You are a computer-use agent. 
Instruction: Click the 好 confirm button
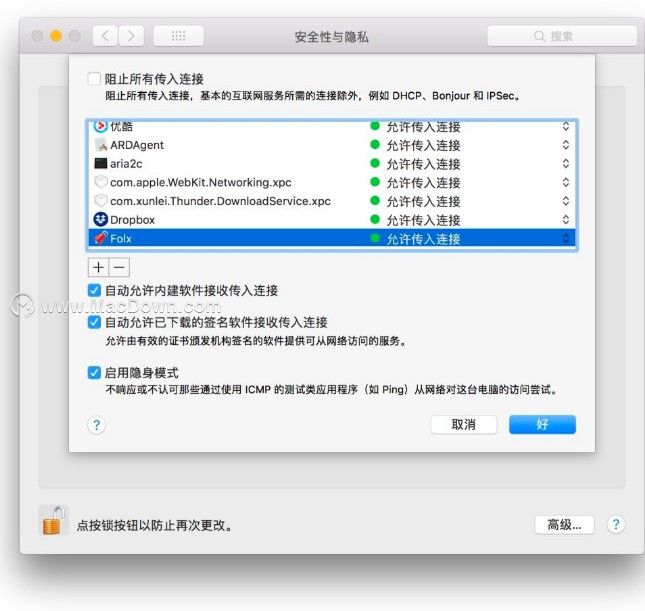coord(542,424)
